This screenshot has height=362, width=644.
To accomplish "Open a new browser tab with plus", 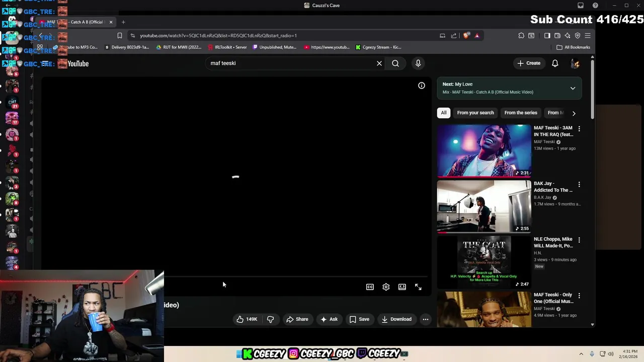I will 123,22.
